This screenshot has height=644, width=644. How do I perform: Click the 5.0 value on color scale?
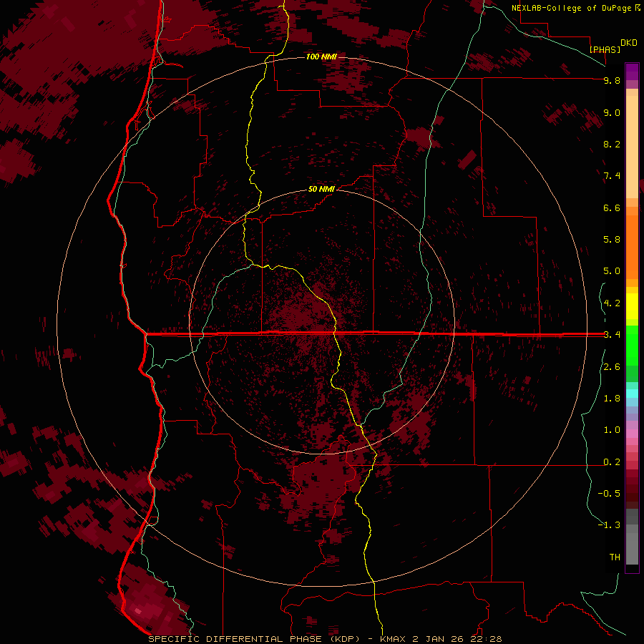[x=612, y=271]
